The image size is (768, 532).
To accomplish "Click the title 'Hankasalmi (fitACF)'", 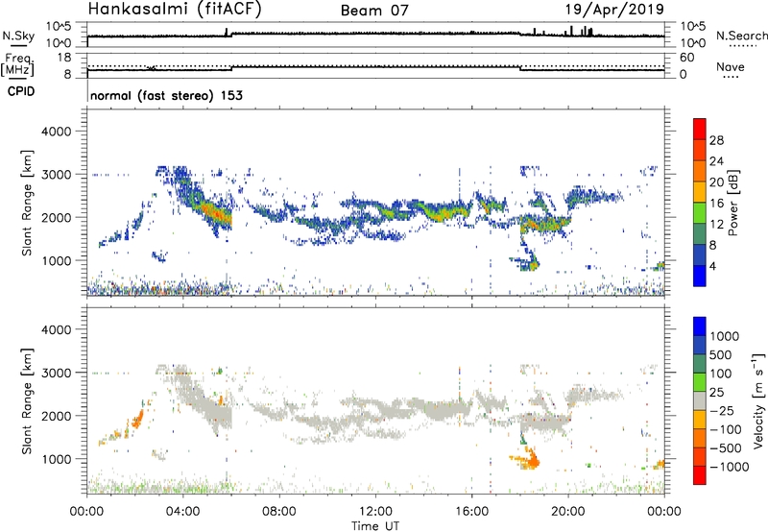I will pos(175,10).
